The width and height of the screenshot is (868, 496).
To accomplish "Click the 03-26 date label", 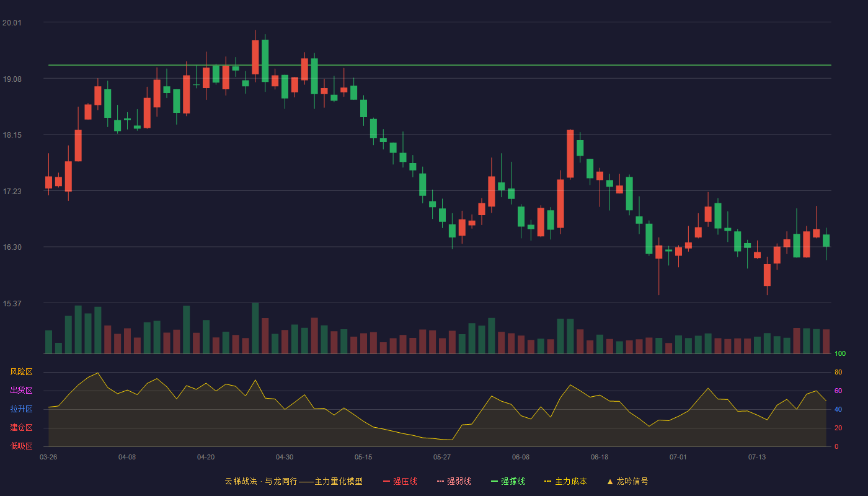I will pos(48,457).
